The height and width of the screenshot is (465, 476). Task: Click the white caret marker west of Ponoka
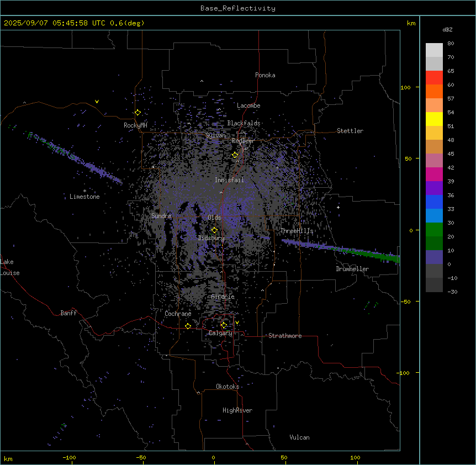pyautogui.click(x=202, y=81)
